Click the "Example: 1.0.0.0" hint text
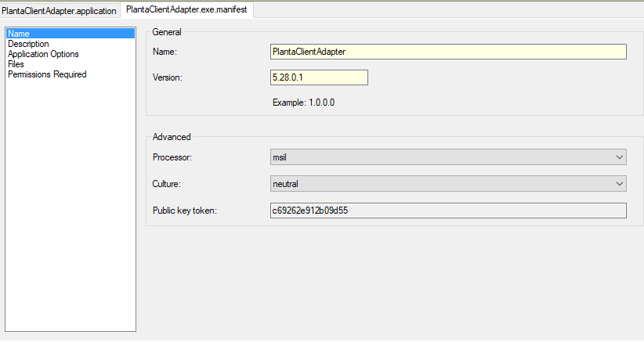Screen dimensions: 644x342 (x=303, y=103)
